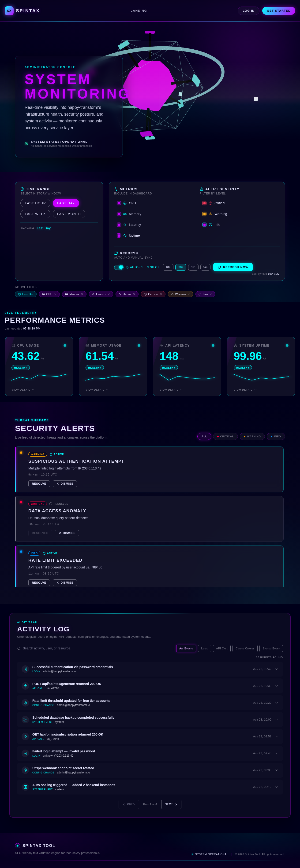Select the 5m refresh interval
The image size is (300, 868).
(206, 267)
